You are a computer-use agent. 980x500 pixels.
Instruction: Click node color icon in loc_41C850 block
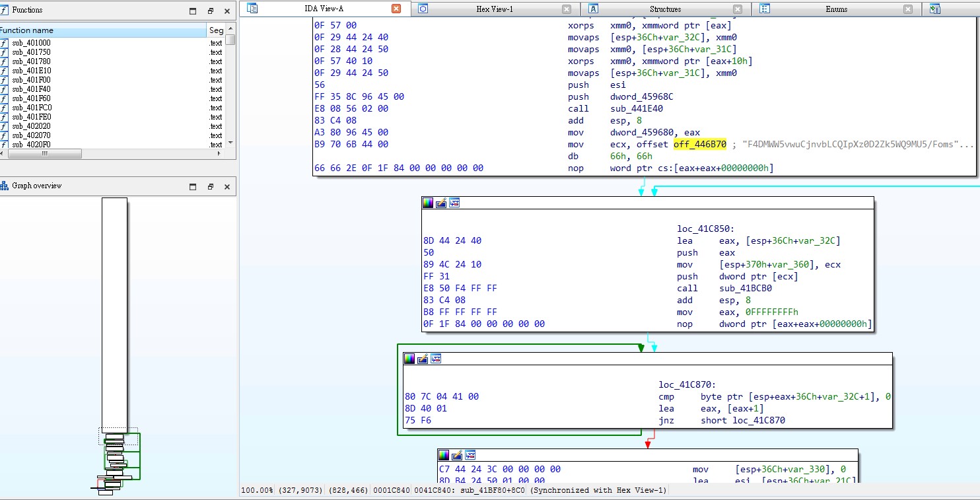coord(428,203)
